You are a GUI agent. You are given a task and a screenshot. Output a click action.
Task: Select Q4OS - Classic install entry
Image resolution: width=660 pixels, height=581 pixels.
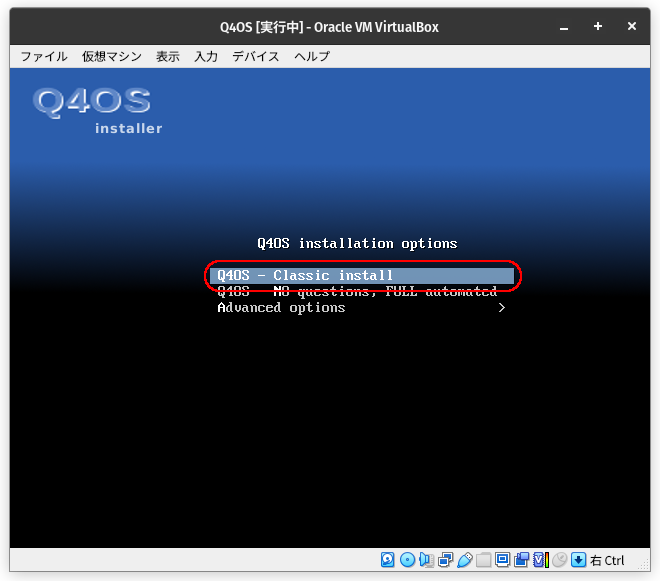[362, 275]
